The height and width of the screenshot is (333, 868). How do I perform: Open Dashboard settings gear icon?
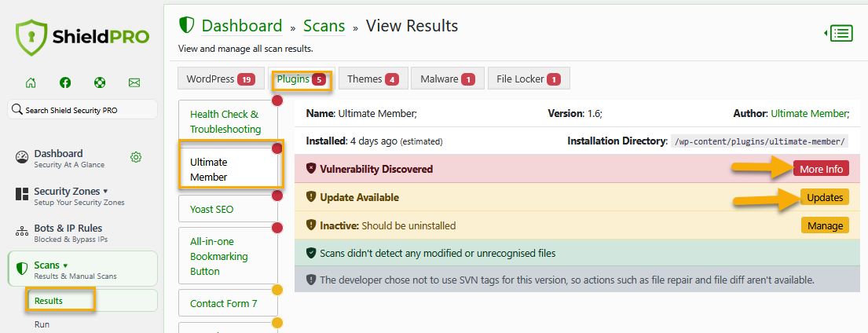(136, 158)
